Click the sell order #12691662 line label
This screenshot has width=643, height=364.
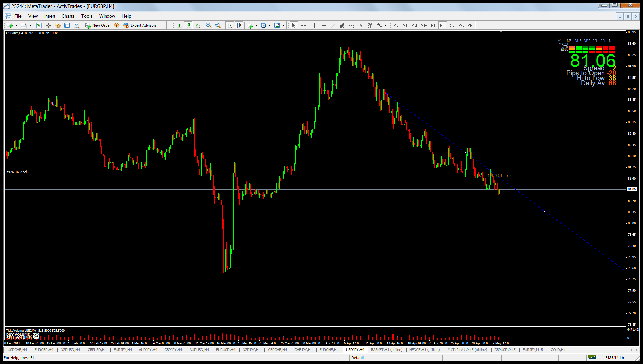pyautogui.click(x=17, y=172)
